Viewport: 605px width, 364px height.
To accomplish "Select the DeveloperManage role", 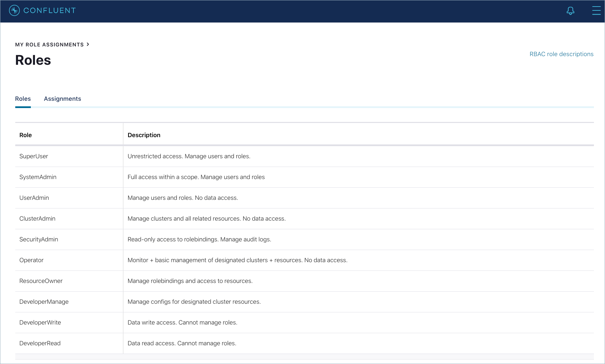I will pos(44,302).
